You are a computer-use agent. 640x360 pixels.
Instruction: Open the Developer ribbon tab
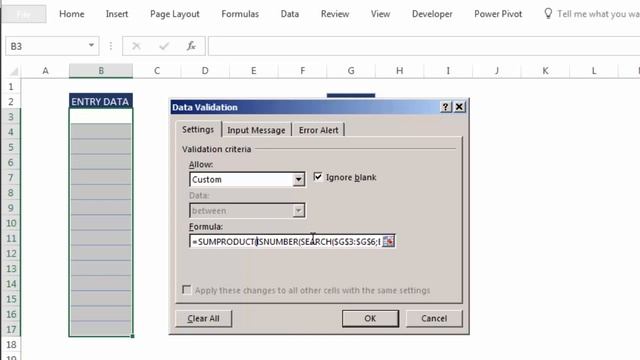click(432, 14)
